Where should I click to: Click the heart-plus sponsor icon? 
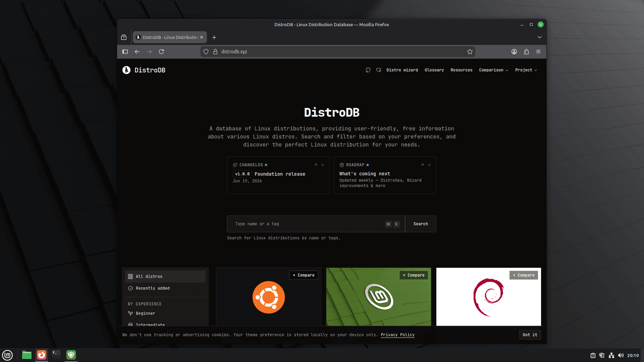click(379, 70)
